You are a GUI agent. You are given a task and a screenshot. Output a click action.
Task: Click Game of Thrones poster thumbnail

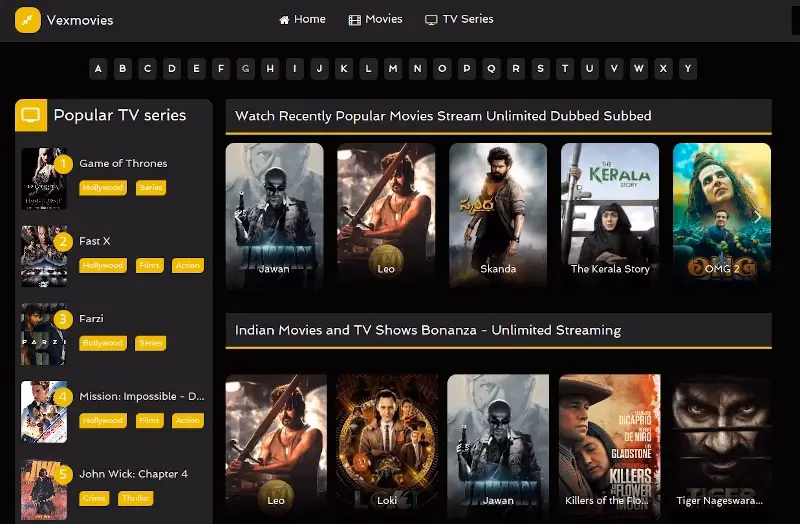pos(44,179)
